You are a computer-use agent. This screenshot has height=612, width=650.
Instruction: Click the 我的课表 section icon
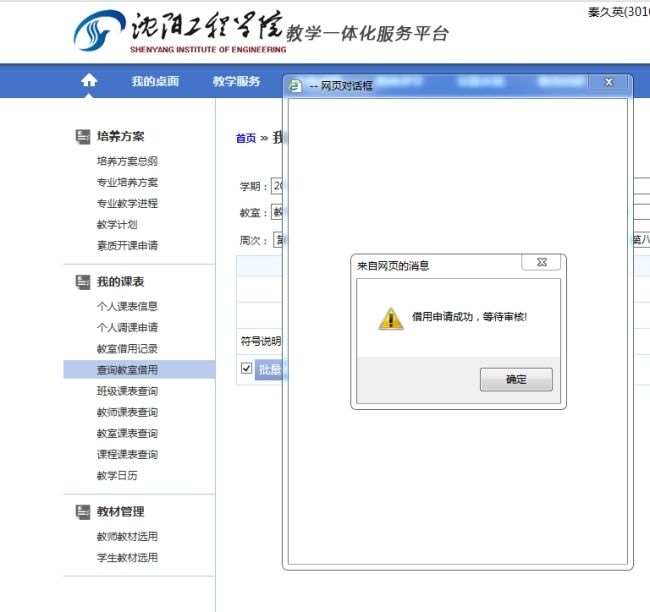[x=83, y=282]
